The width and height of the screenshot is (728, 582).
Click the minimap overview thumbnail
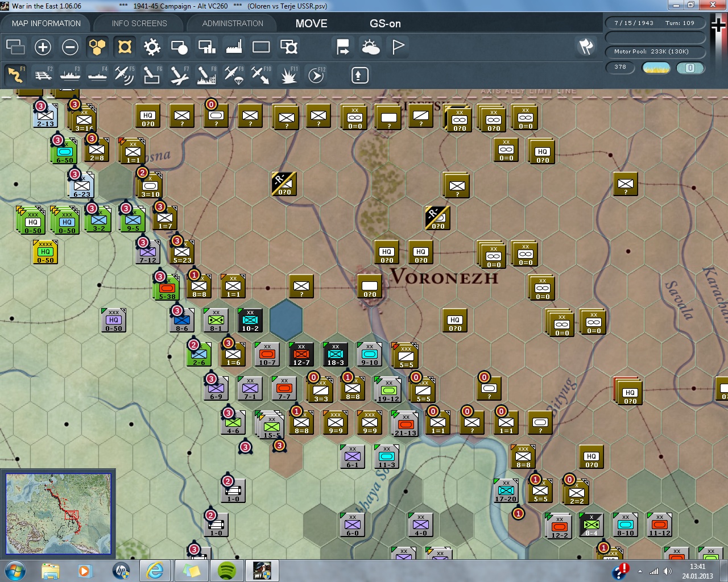[58, 513]
